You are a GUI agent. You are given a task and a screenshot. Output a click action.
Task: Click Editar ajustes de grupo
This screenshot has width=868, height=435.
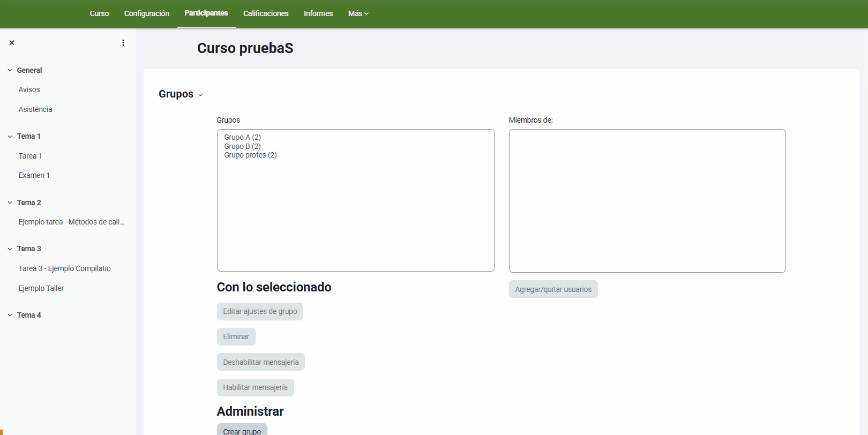pyautogui.click(x=260, y=311)
